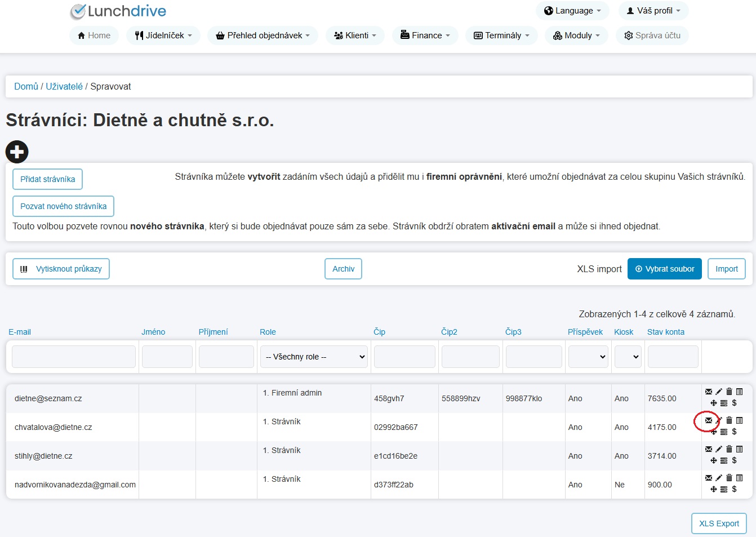
Task: Follow the Domů breadcrumb link
Action: tap(26, 86)
